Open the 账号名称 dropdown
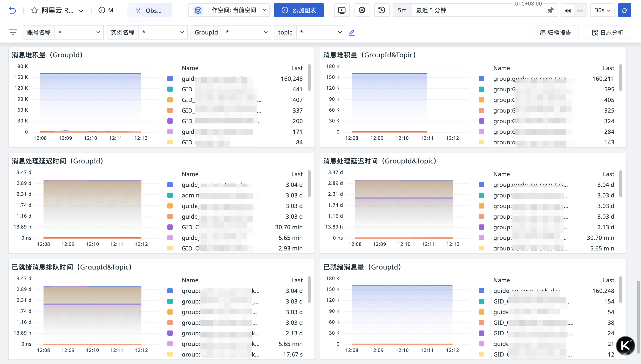The width and height of the screenshot is (641, 364). click(x=79, y=32)
